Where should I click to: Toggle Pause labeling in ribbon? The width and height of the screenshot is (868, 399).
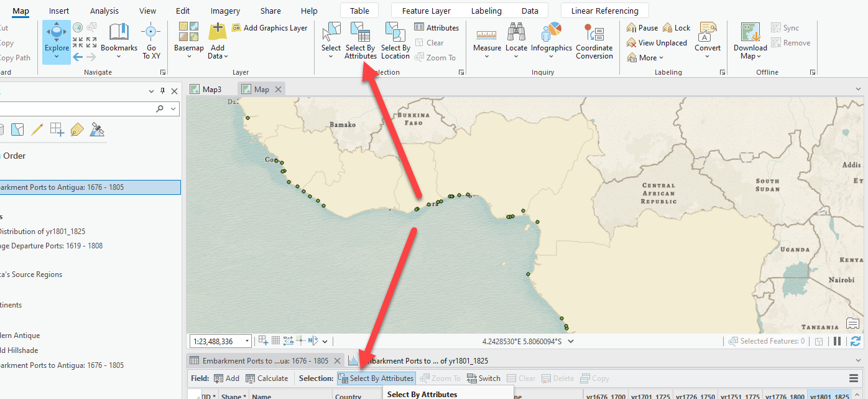pyautogui.click(x=642, y=28)
